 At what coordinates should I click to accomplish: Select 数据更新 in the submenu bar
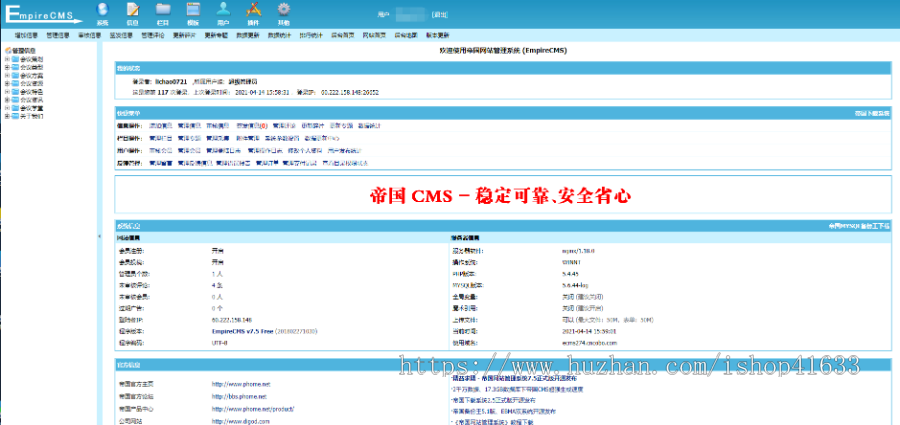[x=247, y=35]
